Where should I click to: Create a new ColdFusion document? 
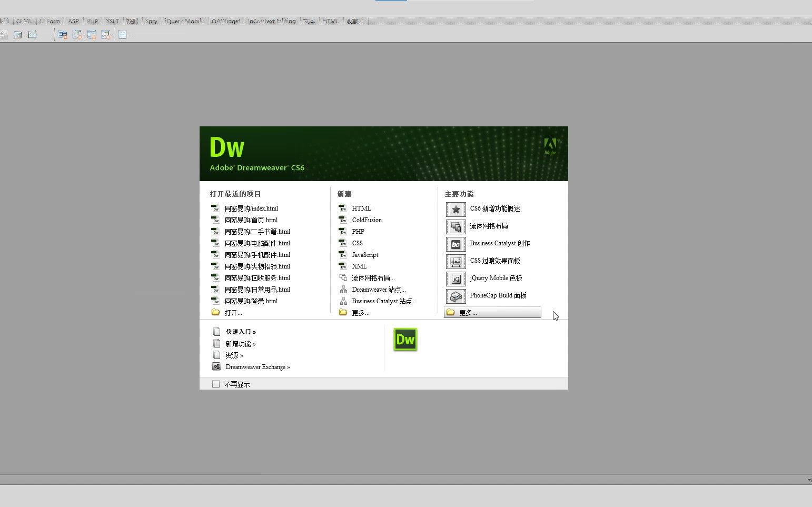click(367, 220)
